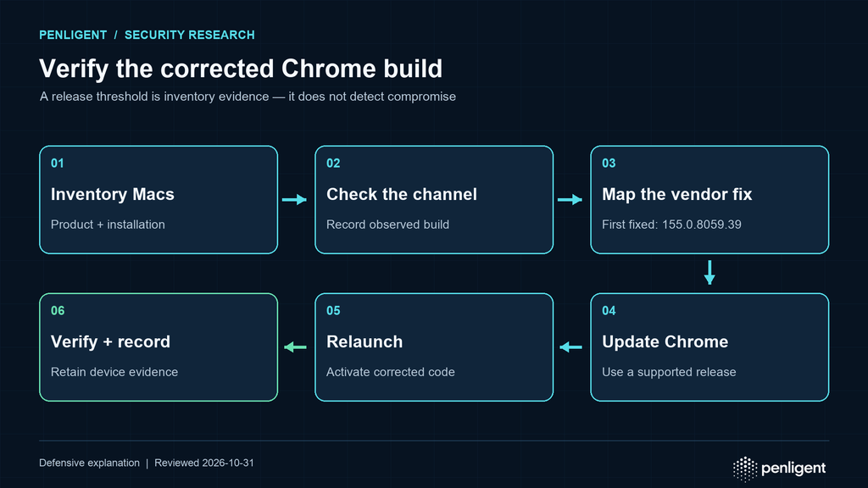Viewport: 868px width, 488px height.
Task: Click the penligent wordmark in the footer
Action: pos(793,469)
